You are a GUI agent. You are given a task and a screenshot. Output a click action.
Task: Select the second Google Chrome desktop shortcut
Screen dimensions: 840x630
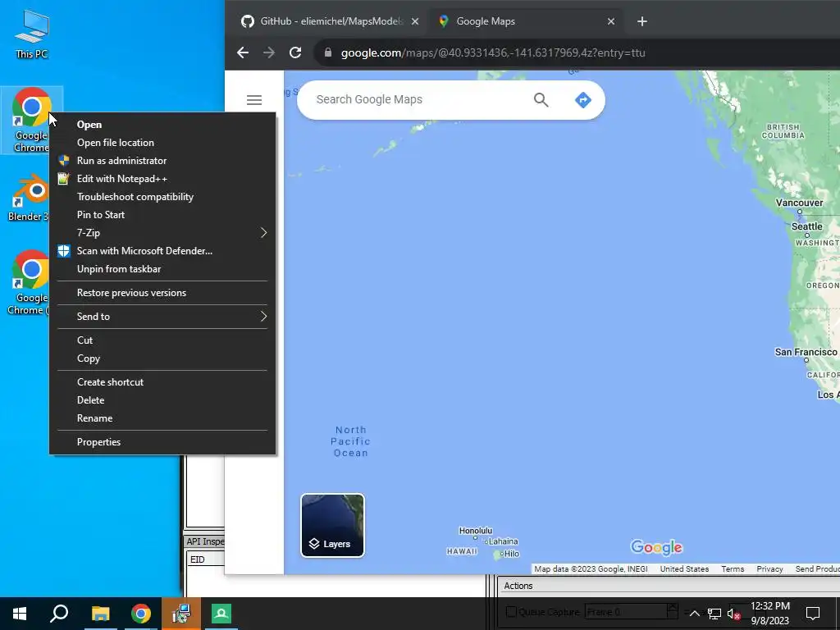coord(28,282)
